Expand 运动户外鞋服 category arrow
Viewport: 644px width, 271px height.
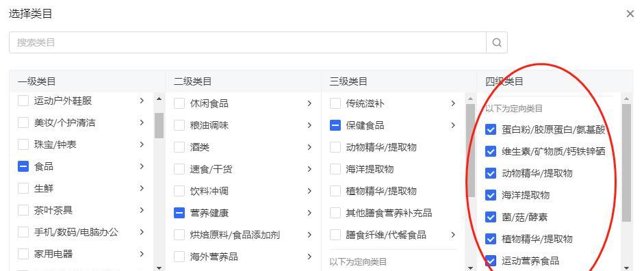click(142, 101)
